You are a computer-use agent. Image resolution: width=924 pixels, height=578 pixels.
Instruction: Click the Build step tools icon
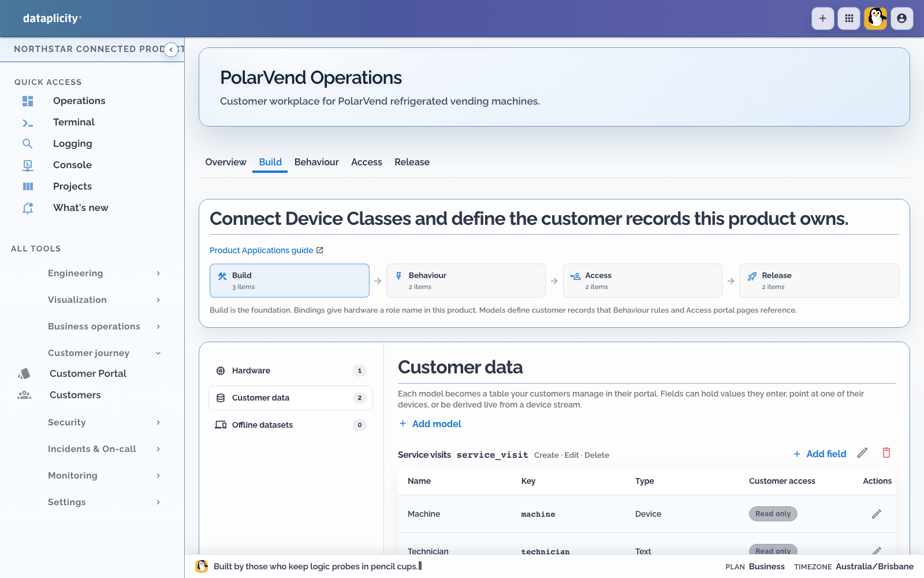pos(222,276)
